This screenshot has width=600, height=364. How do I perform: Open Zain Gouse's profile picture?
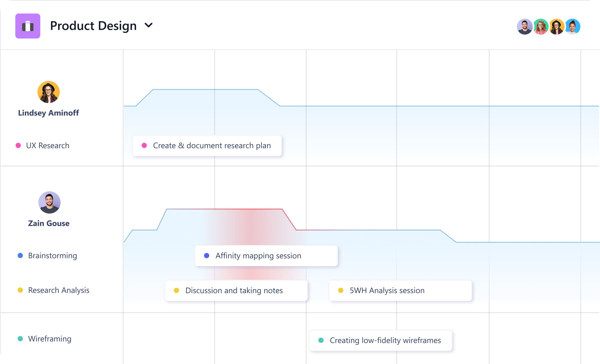click(49, 202)
